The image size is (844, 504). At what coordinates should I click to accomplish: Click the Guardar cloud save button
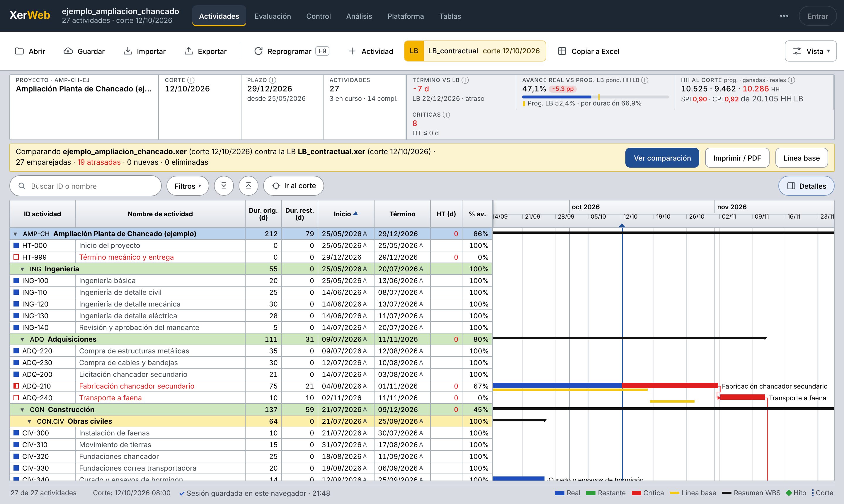click(84, 51)
